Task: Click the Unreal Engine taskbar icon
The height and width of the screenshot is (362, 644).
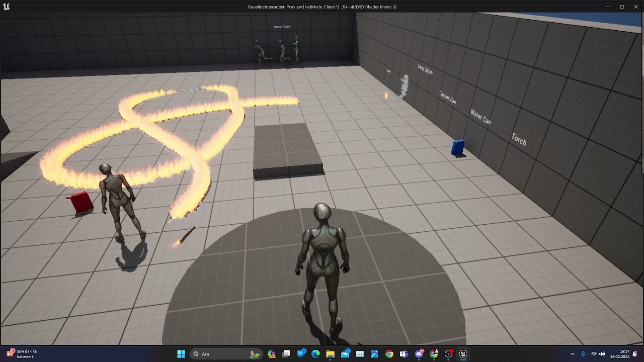Action: click(x=463, y=354)
